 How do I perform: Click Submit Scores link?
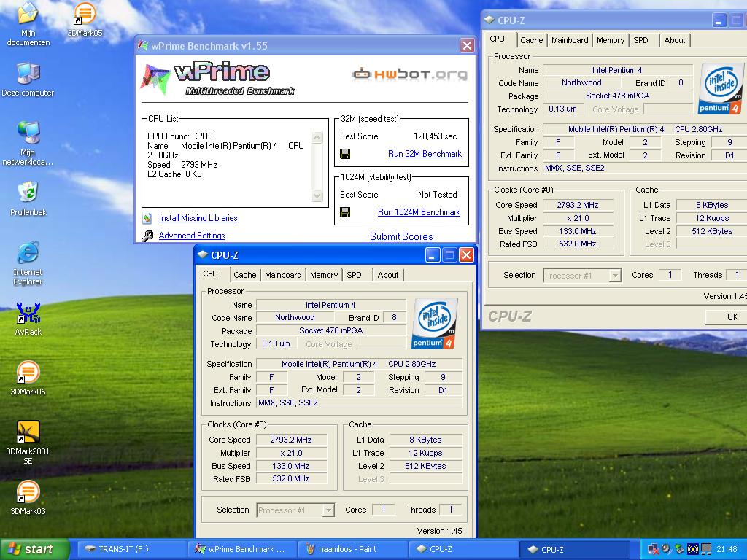coord(402,237)
